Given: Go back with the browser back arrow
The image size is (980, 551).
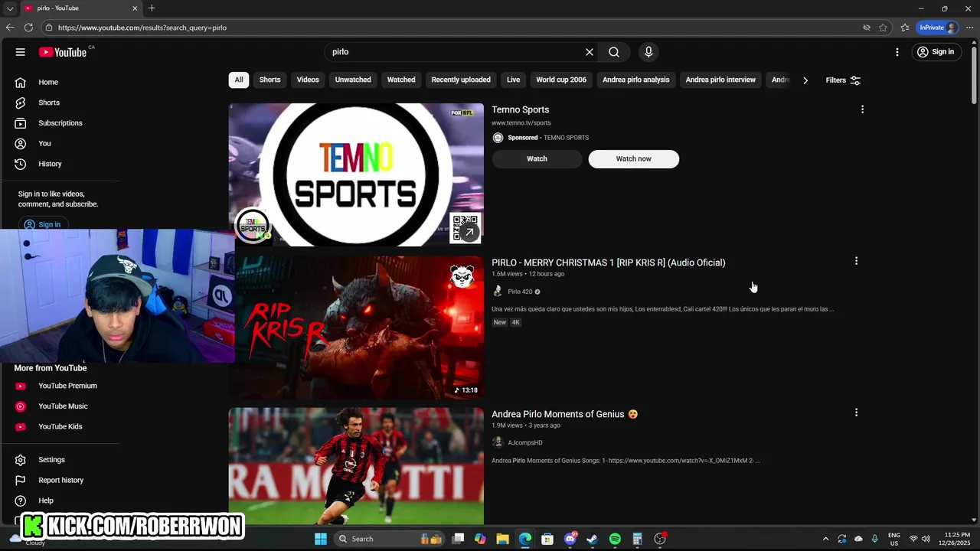Looking at the screenshot, I should pos(10,28).
